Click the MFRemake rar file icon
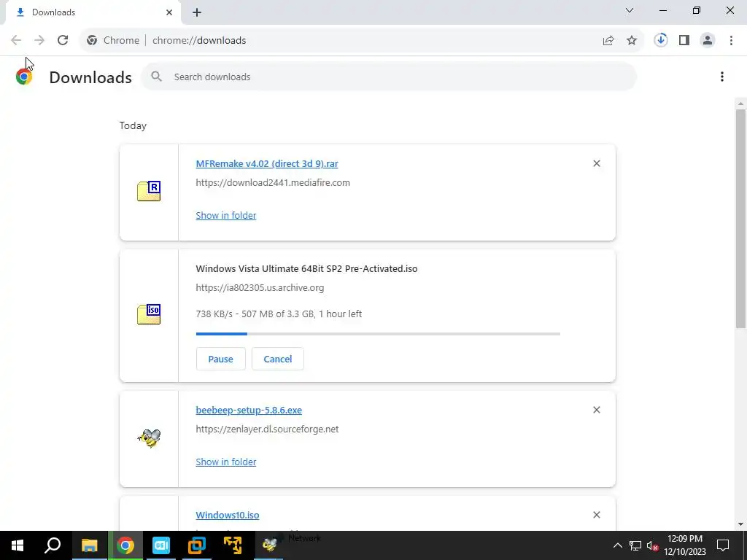747x560 pixels. tap(149, 191)
